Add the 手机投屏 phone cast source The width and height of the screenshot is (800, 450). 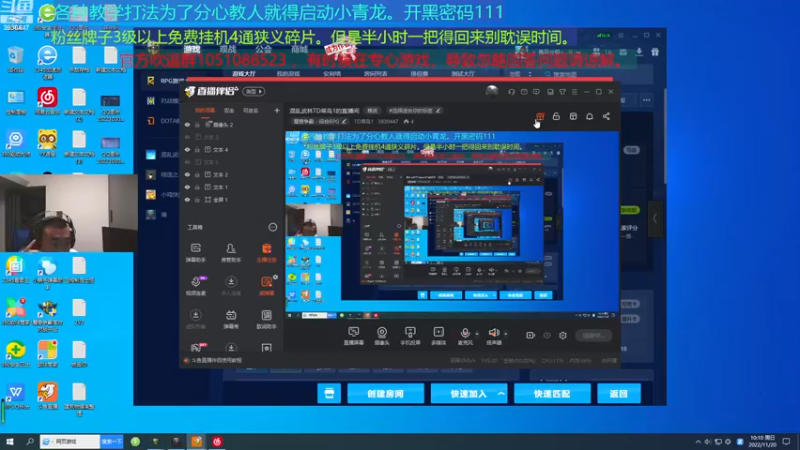click(x=410, y=336)
